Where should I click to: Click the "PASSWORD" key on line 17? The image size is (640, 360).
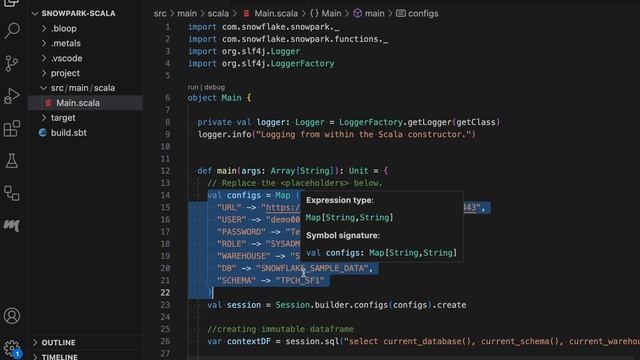241,232
